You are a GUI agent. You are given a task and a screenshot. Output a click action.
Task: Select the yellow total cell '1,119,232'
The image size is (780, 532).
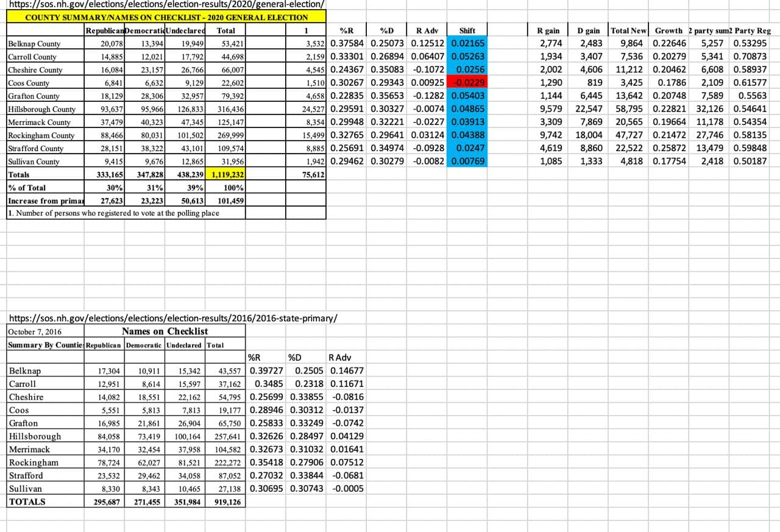[x=225, y=174]
